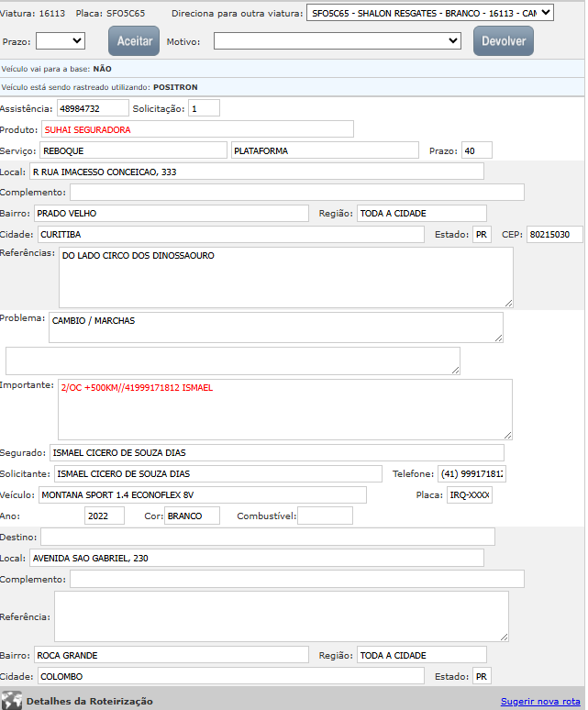Screen dimensions: 588x710
Task: Click the Produto field showing SUHAI SEGURADORA
Action: (x=197, y=129)
